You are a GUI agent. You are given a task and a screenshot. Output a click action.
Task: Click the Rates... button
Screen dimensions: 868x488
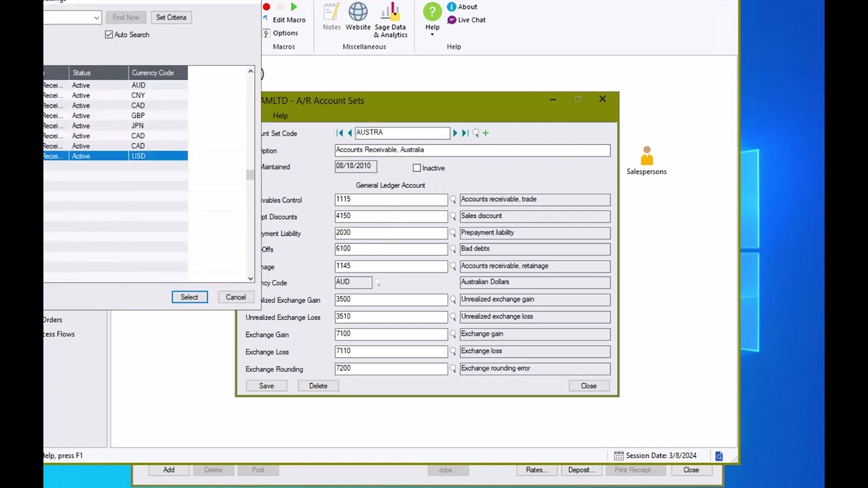pos(536,470)
